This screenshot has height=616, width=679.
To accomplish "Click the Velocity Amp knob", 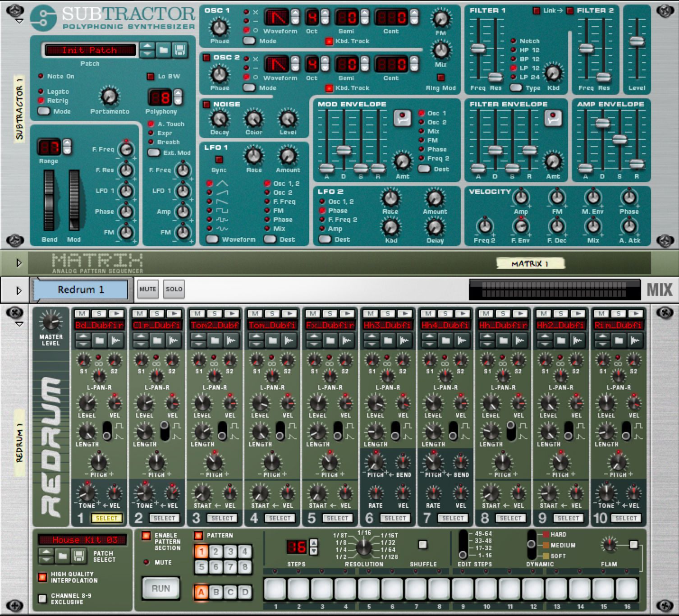I will click(521, 197).
